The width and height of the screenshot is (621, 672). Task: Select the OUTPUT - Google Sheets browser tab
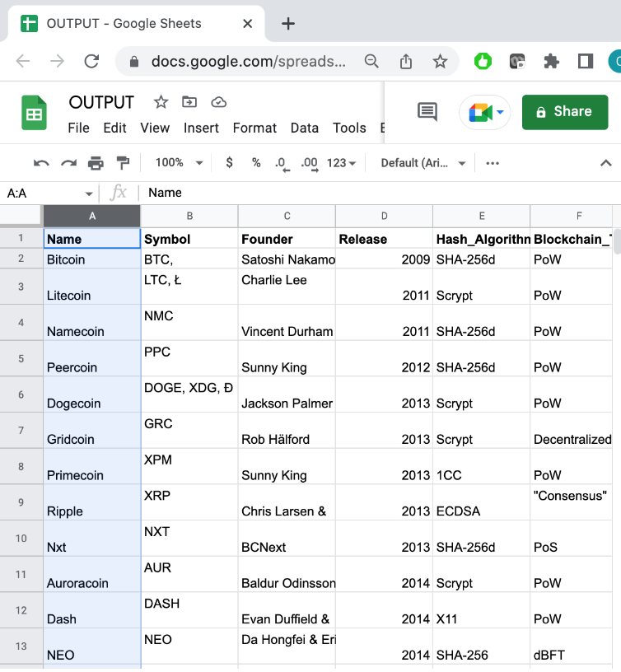[x=136, y=24]
